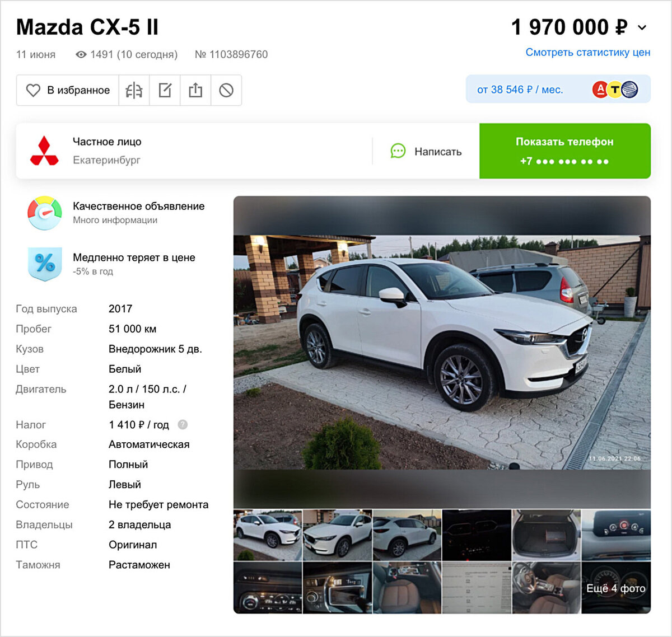Click the compare cars icon
Image resolution: width=672 pixels, height=637 pixels.
coord(134,90)
